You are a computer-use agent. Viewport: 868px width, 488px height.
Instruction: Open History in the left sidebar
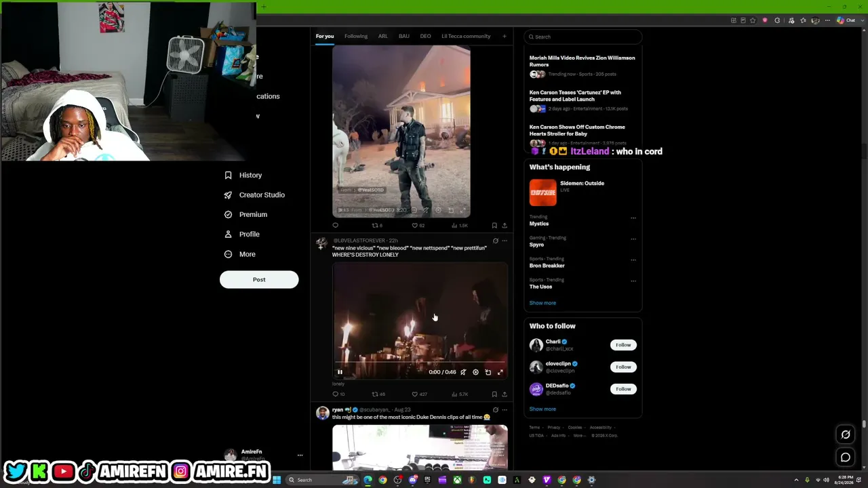[x=243, y=175]
